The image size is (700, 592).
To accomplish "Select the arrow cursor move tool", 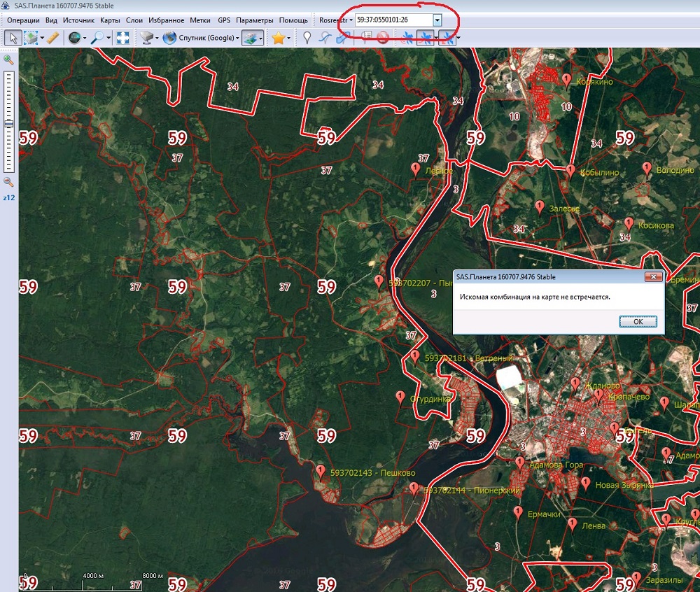I will pos(12,38).
